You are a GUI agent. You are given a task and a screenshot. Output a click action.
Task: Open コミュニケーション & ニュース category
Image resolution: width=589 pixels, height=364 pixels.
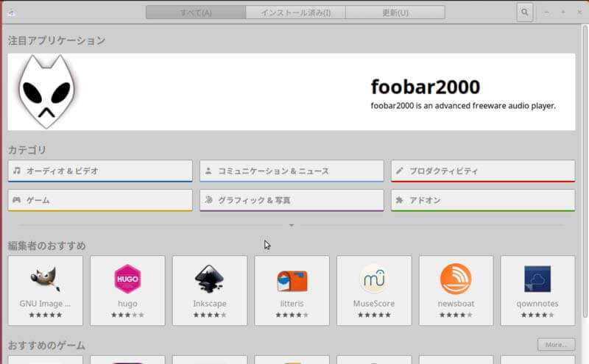point(292,171)
